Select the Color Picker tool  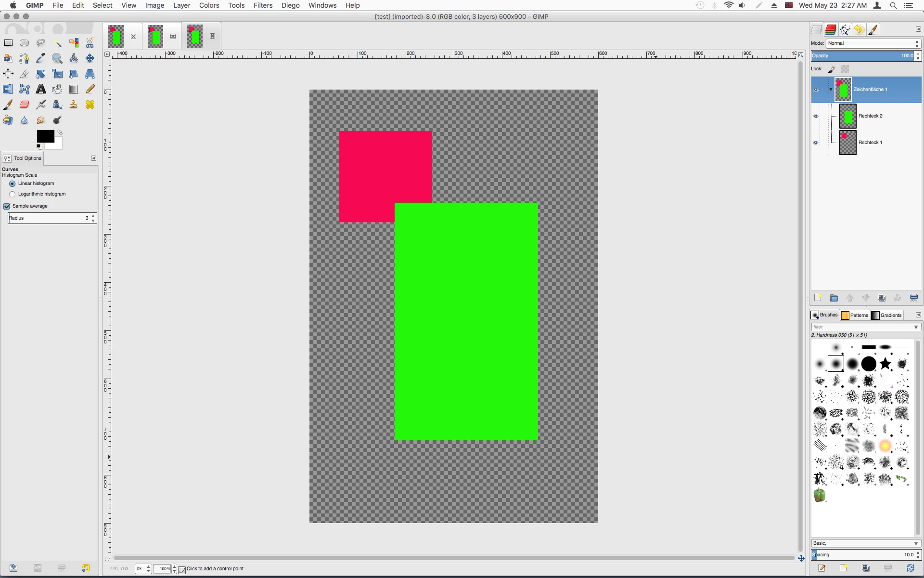[41, 58]
